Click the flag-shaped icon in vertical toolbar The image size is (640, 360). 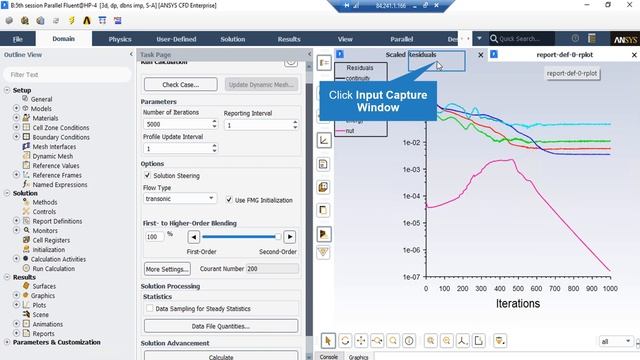click(x=323, y=234)
